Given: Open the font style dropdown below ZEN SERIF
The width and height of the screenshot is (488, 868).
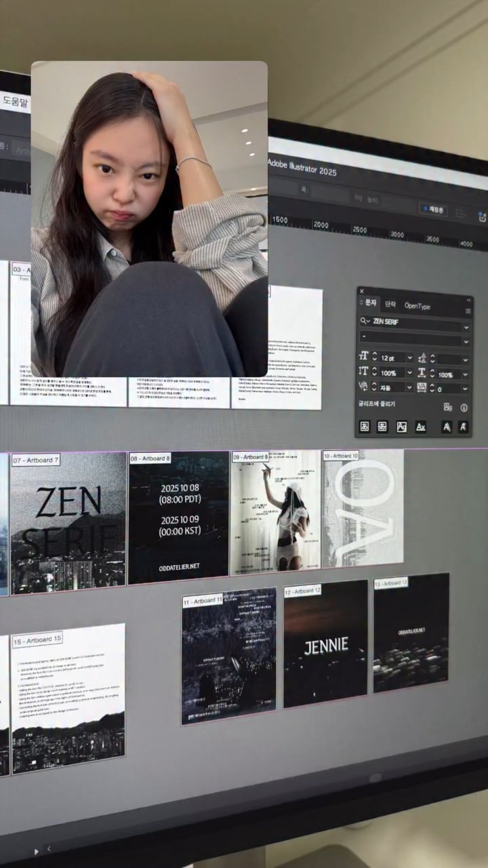Looking at the screenshot, I should (466, 342).
